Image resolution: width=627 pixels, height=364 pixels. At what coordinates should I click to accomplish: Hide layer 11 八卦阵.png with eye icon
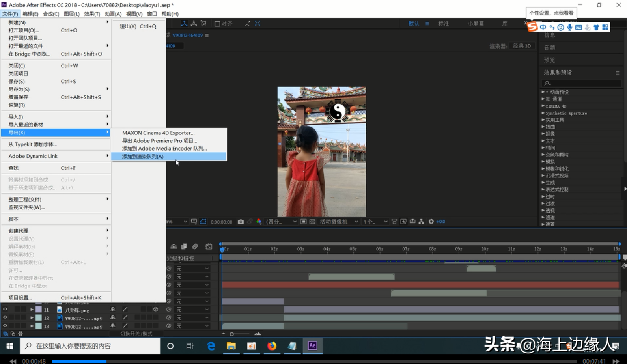(x=5, y=310)
